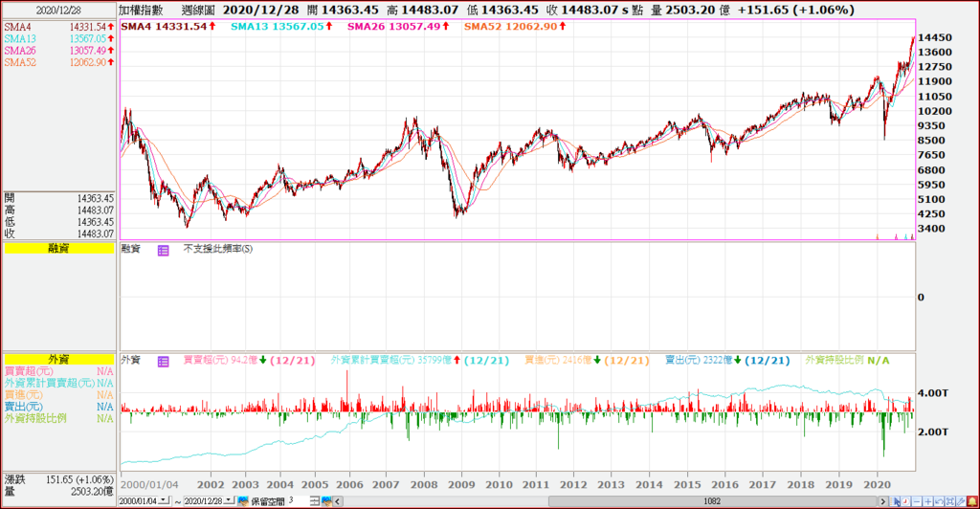
Task: Click 收 close price row in sidebar
Action: (58, 233)
